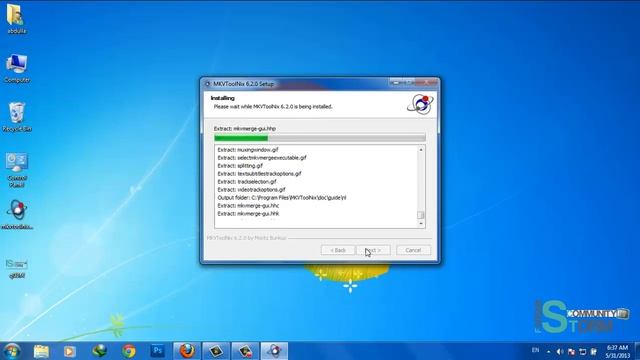Switch to the first screen recorder taskbar item
The height and width of the screenshot is (360, 640).
click(216, 351)
